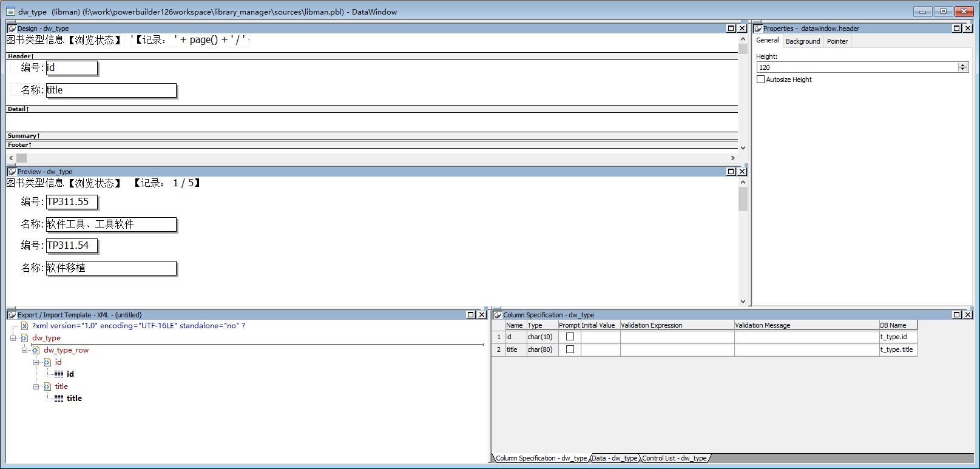Click the char(80) Type cell
This screenshot has width=980, height=469.
tap(542, 349)
